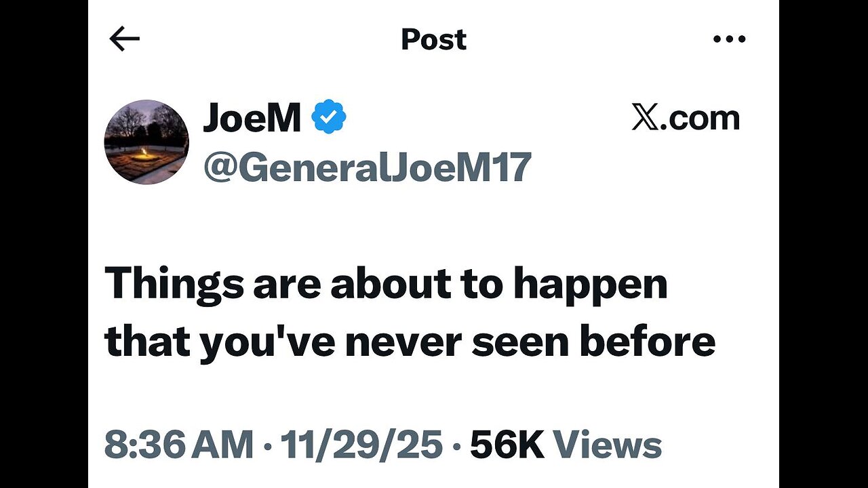Click the 11/29/25 post date
Viewport: 868px width, 488px height.
pos(361,445)
